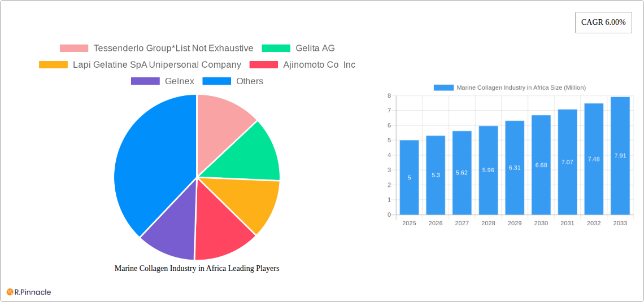Click the 2027 bar showing 5.62
644x302 pixels.
462,173
